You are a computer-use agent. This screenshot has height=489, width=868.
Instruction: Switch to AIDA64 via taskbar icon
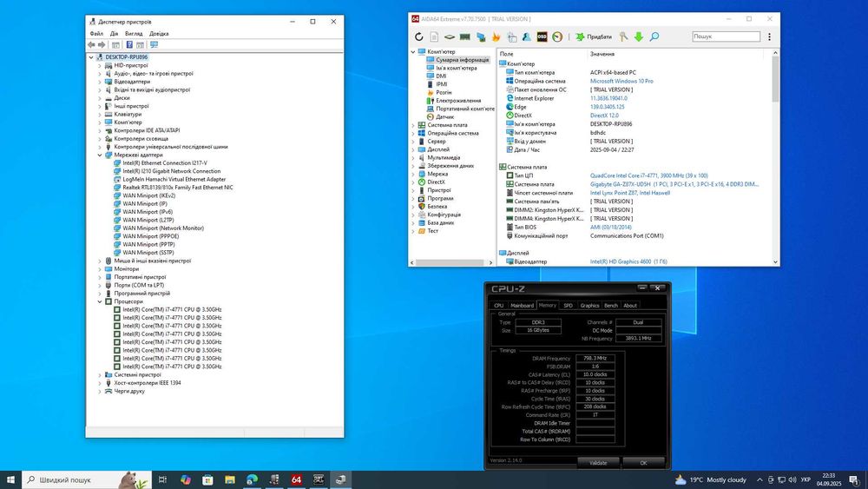(296, 479)
